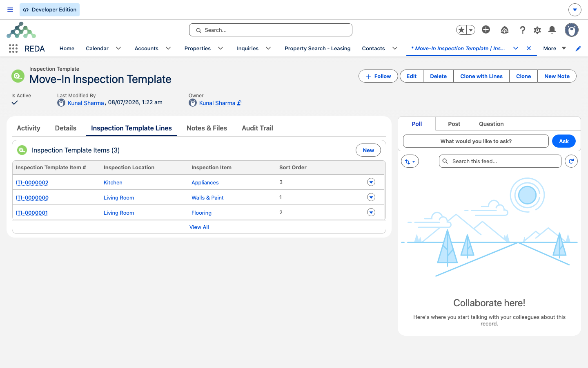Image resolution: width=588 pixels, height=368 pixels.
Task: Switch to the Notes & Files tab
Action: pos(207,128)
